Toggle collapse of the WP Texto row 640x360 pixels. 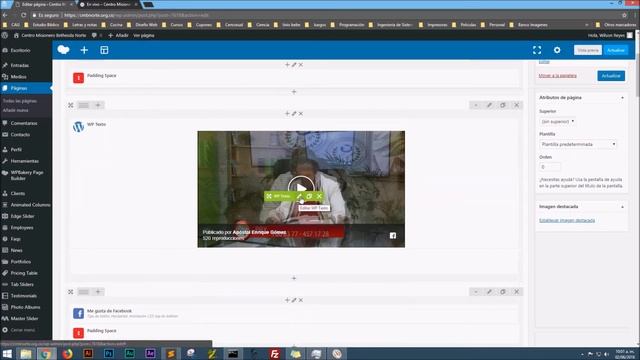coord(476,105)
